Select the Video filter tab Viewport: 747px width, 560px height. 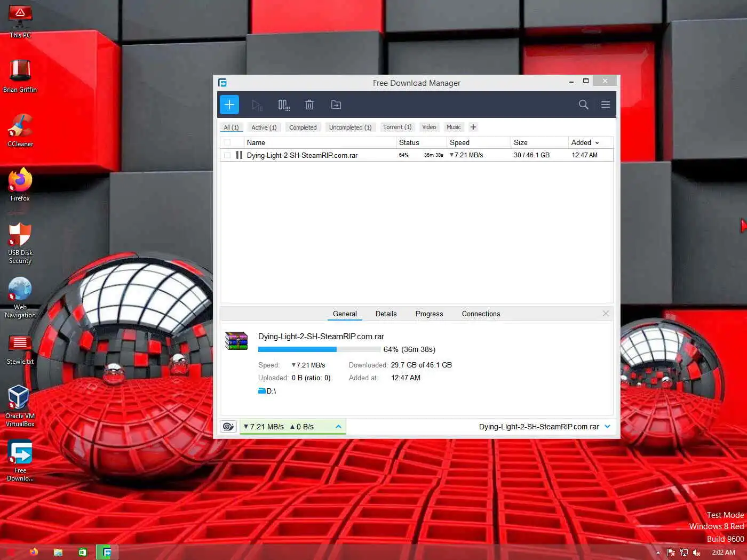coord(429,127)
